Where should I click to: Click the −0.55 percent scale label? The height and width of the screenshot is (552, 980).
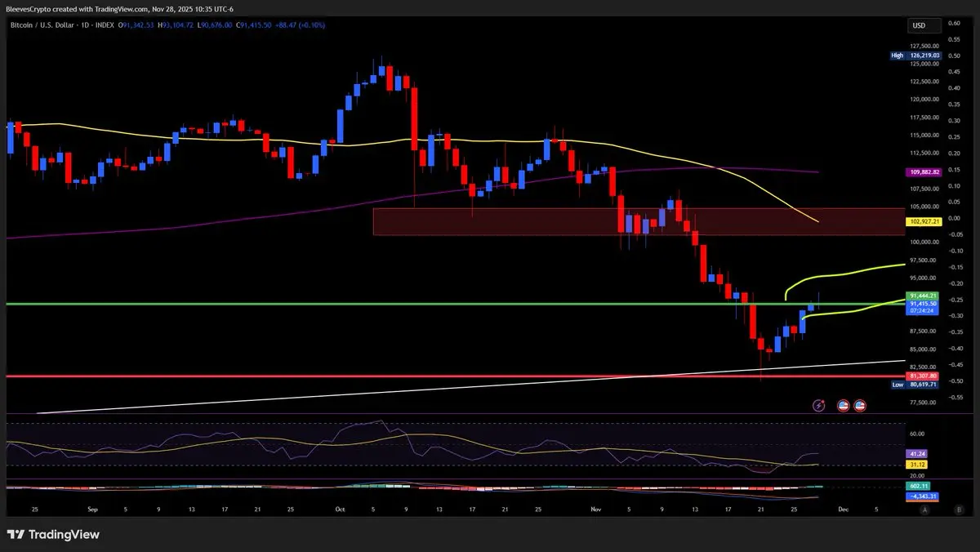tap(954, 397)
